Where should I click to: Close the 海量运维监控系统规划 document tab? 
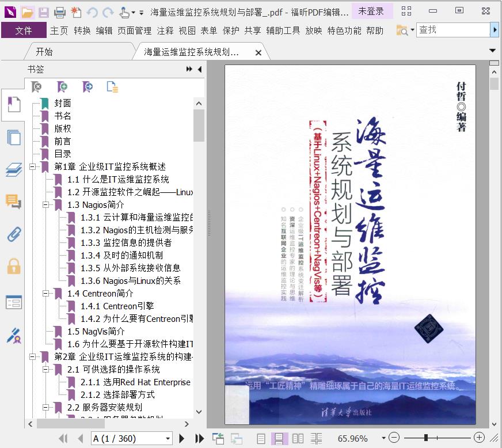tap(258, 52)
